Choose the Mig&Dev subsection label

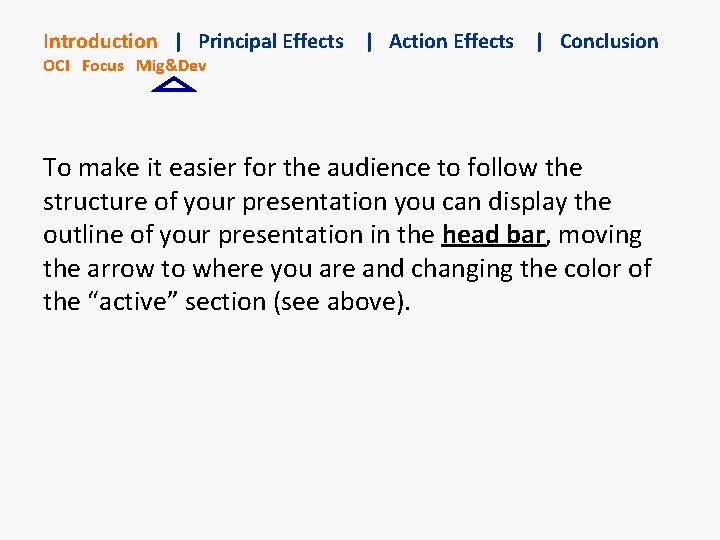171,66
